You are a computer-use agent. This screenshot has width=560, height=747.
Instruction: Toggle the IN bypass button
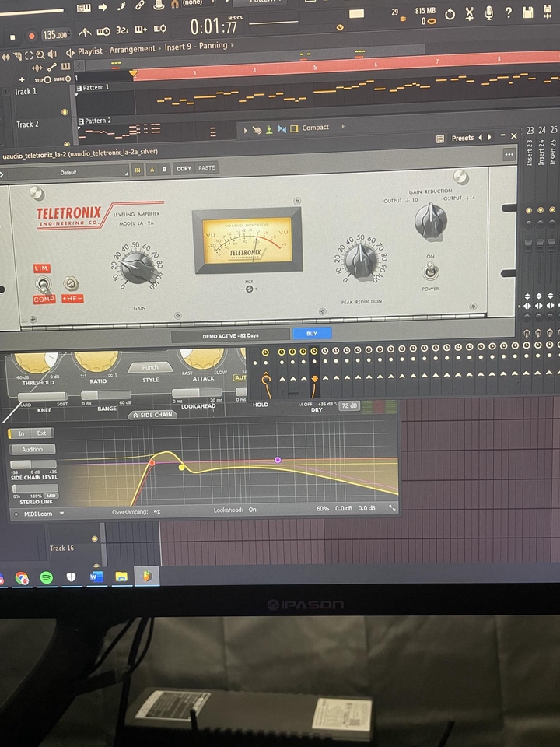pyautogui.click(x=138, y=170)
